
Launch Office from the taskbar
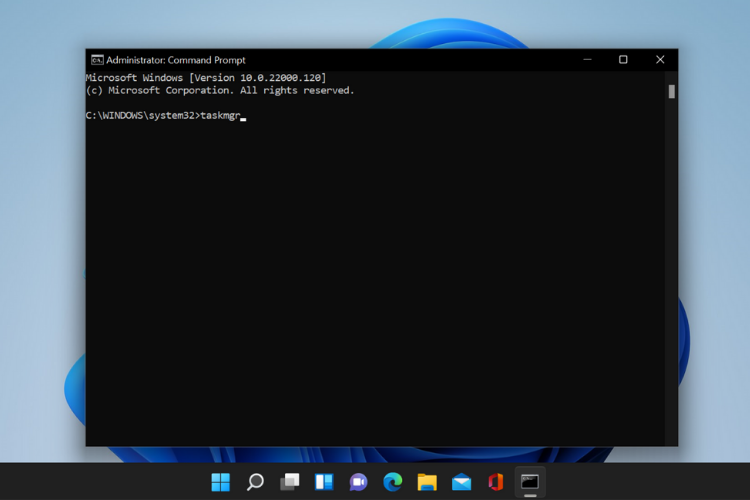[x=496, y=482]
